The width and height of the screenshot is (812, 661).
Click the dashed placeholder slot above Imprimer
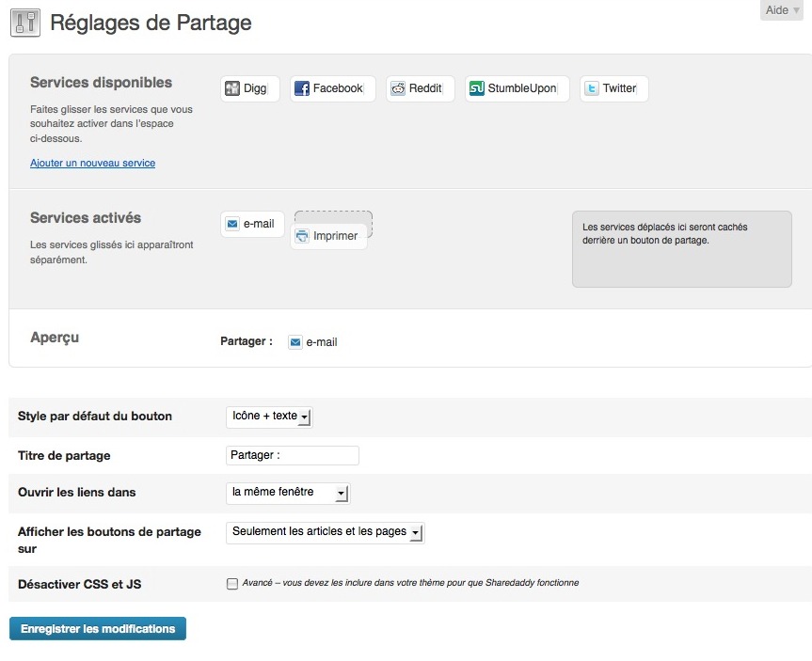333,217
